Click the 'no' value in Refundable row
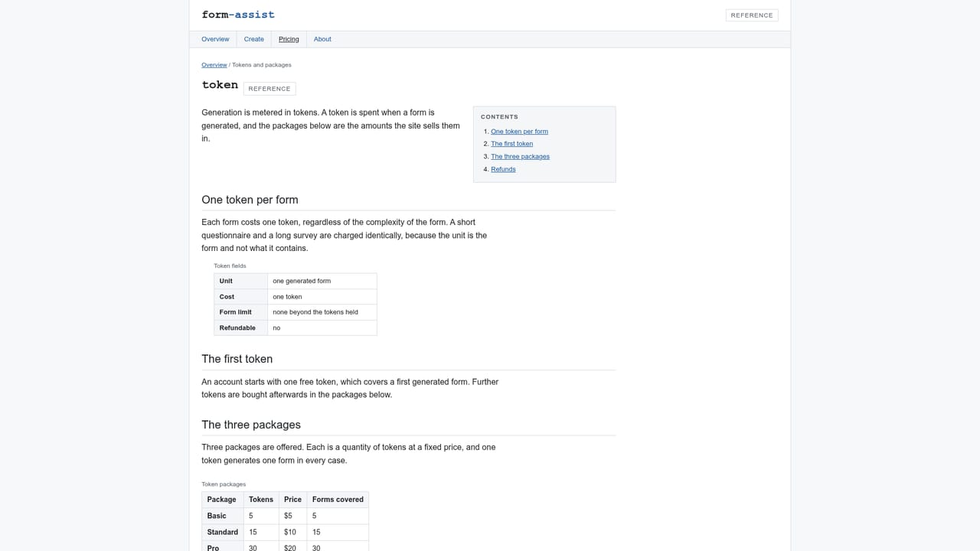The width and height of the screenshot is (980, 551). pyautogui.click(x=322, y=328)
